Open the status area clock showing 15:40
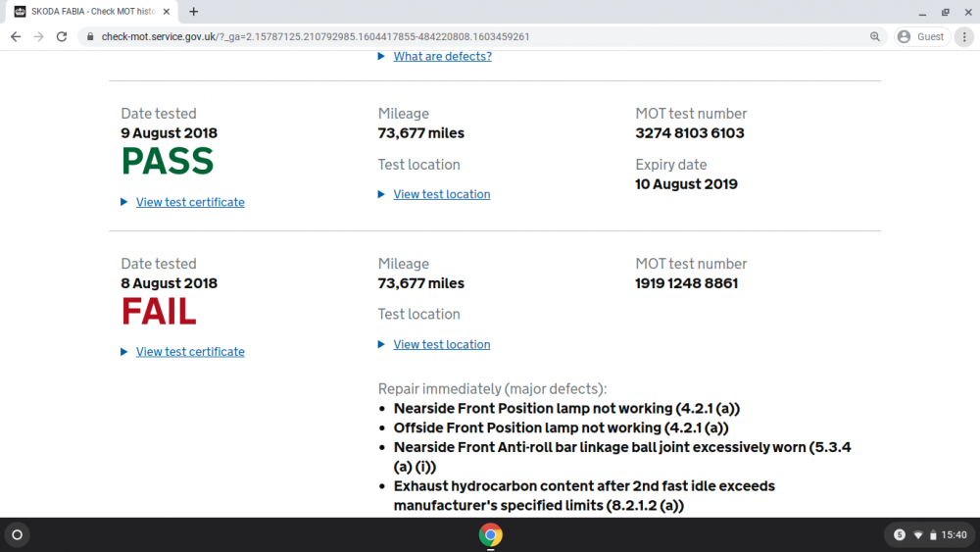The height and width of the screenshot is (552, 980). (954, 535)
